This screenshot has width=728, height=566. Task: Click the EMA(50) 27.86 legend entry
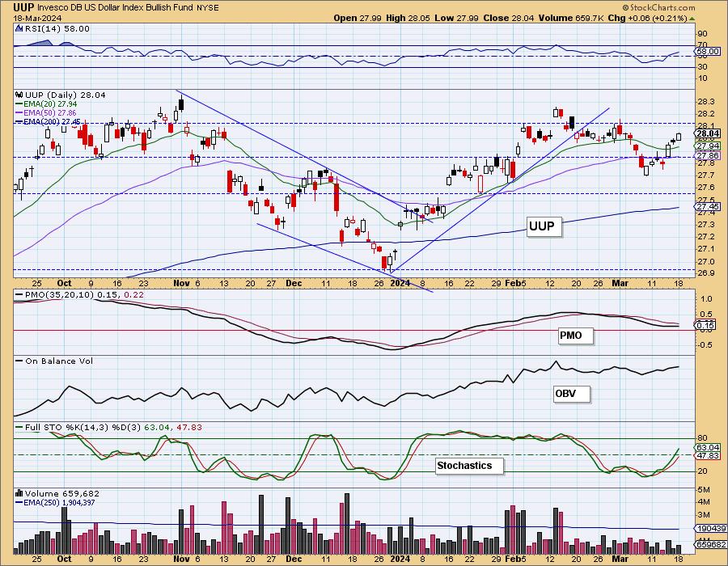(x=46, y=112)
